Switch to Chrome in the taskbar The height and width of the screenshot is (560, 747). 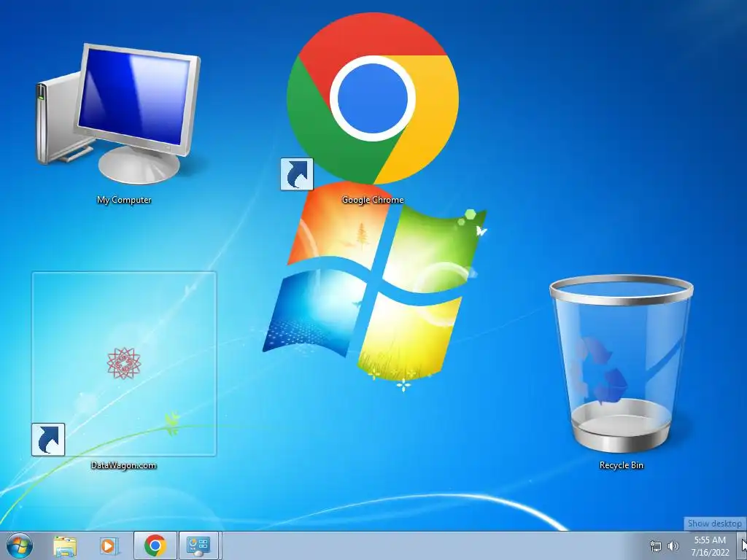click(155, 545)
